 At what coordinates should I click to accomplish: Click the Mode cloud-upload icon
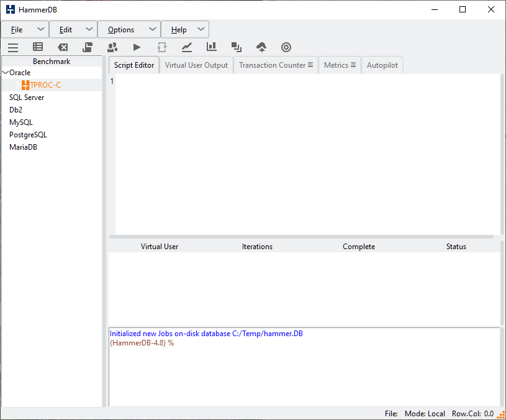[x=261, y=47]
